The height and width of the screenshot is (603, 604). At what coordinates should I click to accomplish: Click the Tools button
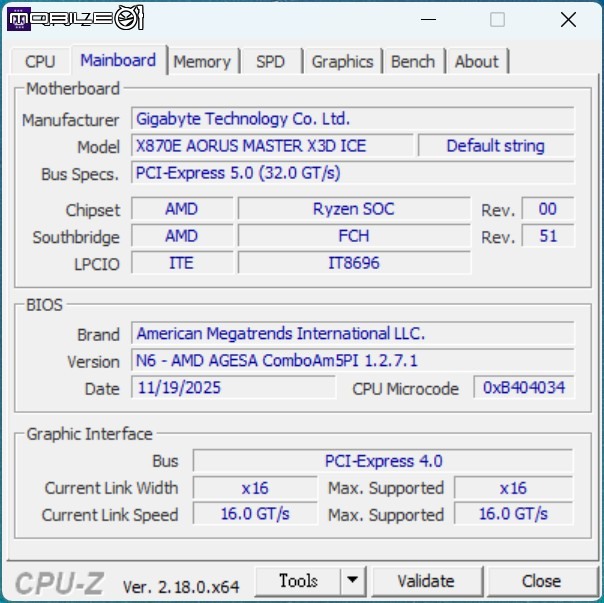point(298,581)
